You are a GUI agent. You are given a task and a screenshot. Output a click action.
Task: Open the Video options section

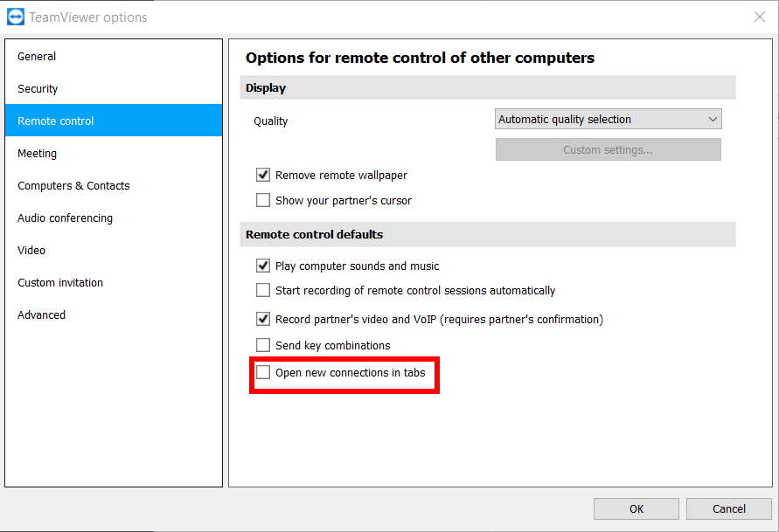pos(114,250)
